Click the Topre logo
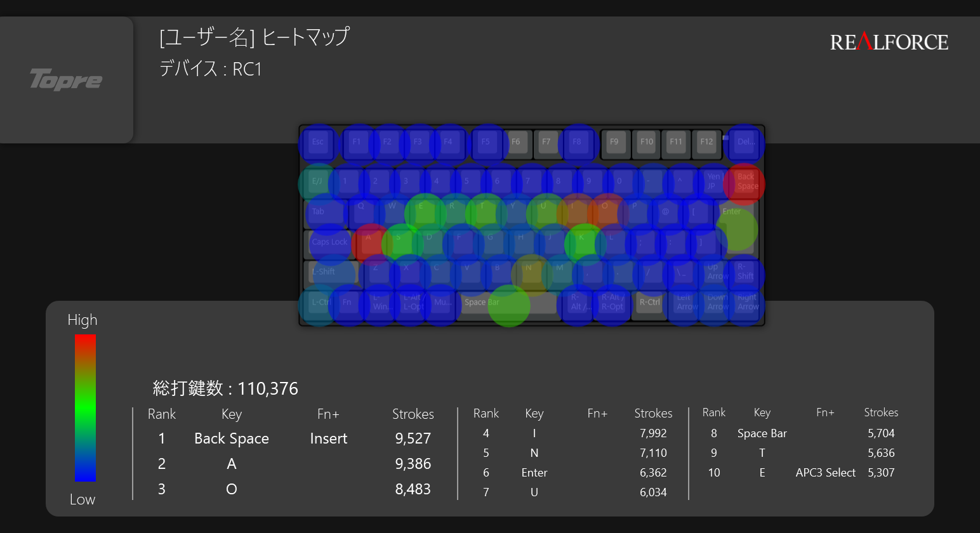This screenshot has width=980, height=533. click(x=66, y=79)
